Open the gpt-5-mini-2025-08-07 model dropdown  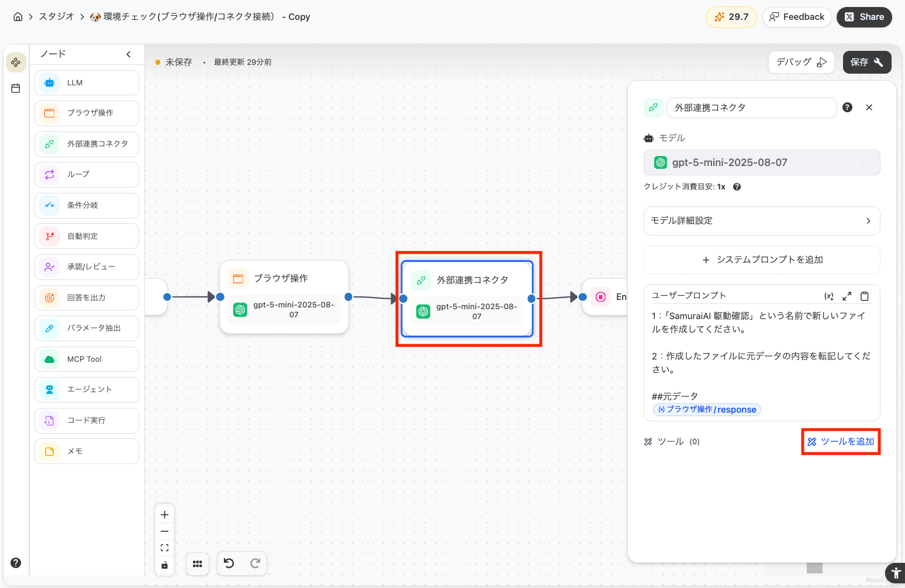(x=762, y=162)
